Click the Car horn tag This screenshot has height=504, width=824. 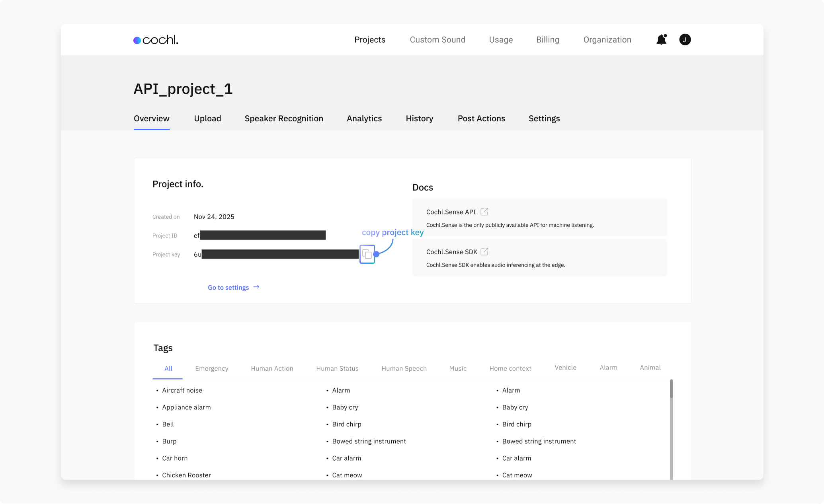click(175, 458)
